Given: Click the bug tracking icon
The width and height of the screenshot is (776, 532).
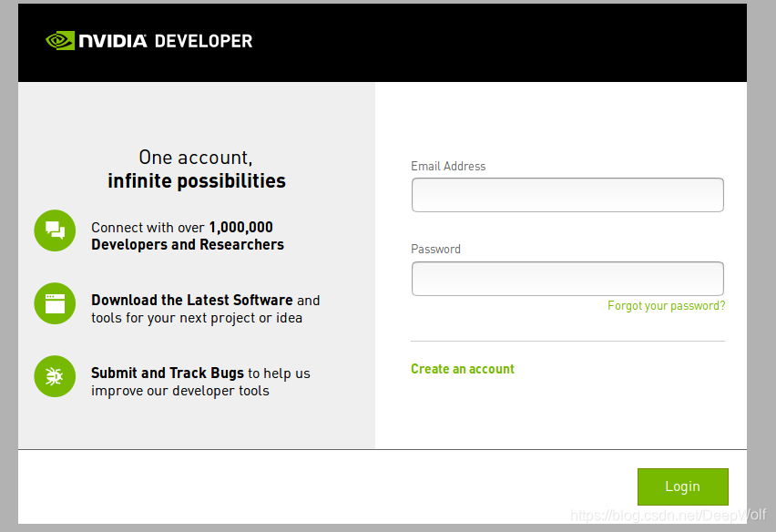Looking at the screenshot, I should pyautogui.click(x=55, y=376).
